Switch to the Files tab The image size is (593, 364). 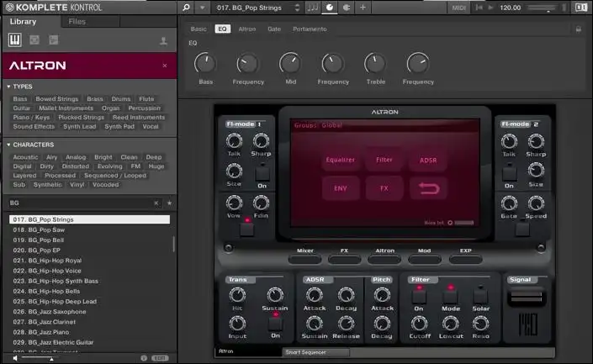click(77, 19)
